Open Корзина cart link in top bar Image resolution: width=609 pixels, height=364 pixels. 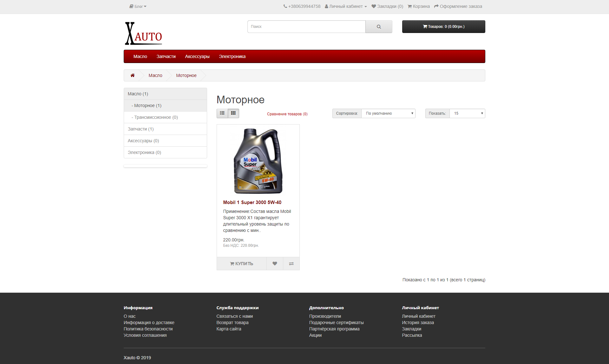418,6
